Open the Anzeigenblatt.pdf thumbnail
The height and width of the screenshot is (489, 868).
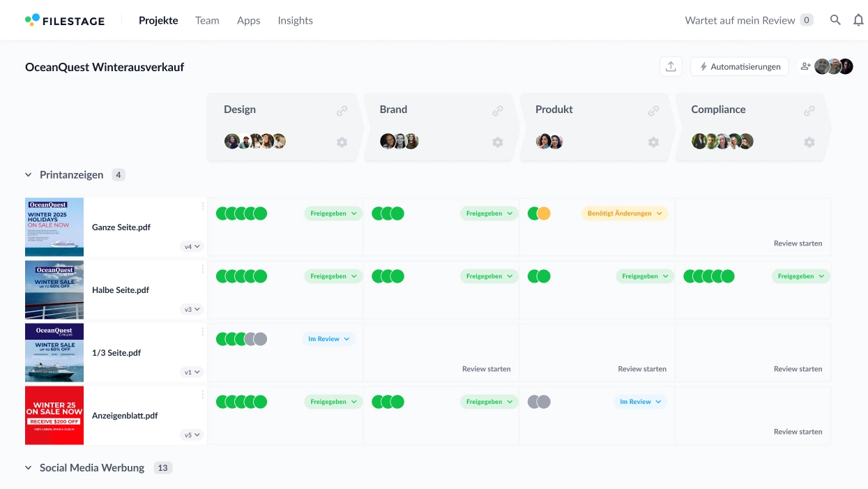coord(54,415)
